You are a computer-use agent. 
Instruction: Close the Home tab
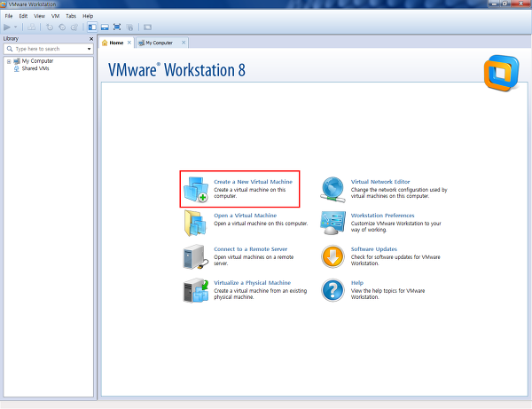(x=129, y=43)
